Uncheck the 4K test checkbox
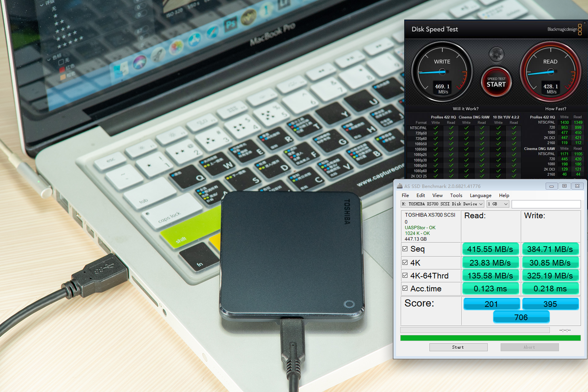Image resolution: width=588 pixels, height=392 pixels. (405, 262)
